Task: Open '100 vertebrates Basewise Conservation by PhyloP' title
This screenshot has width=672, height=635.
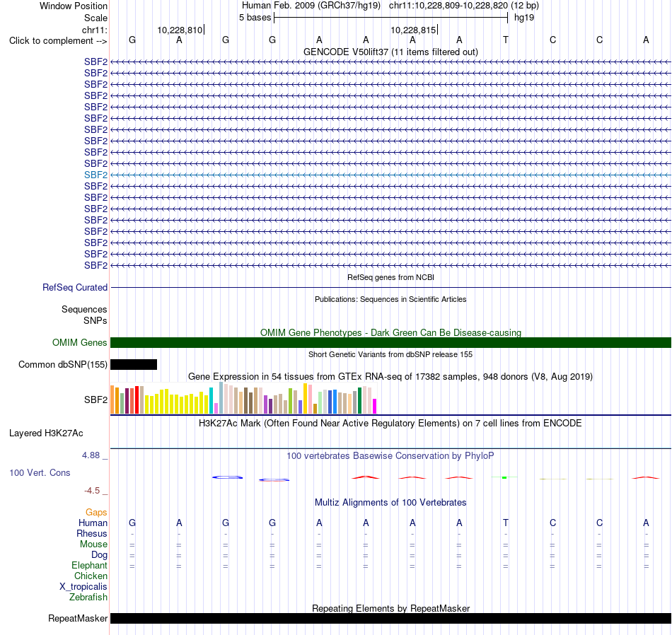Action: coord(390,456)
